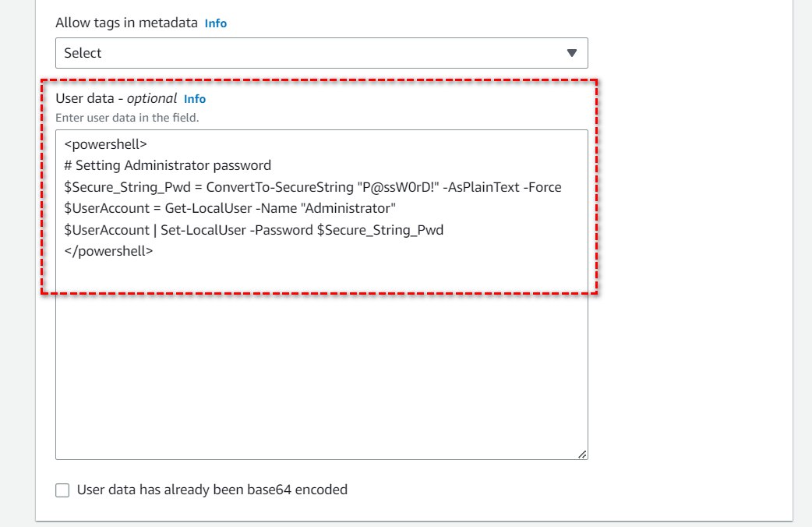Click the base64 encoded checkbox label text
The image size is (812, 527).
212,490
